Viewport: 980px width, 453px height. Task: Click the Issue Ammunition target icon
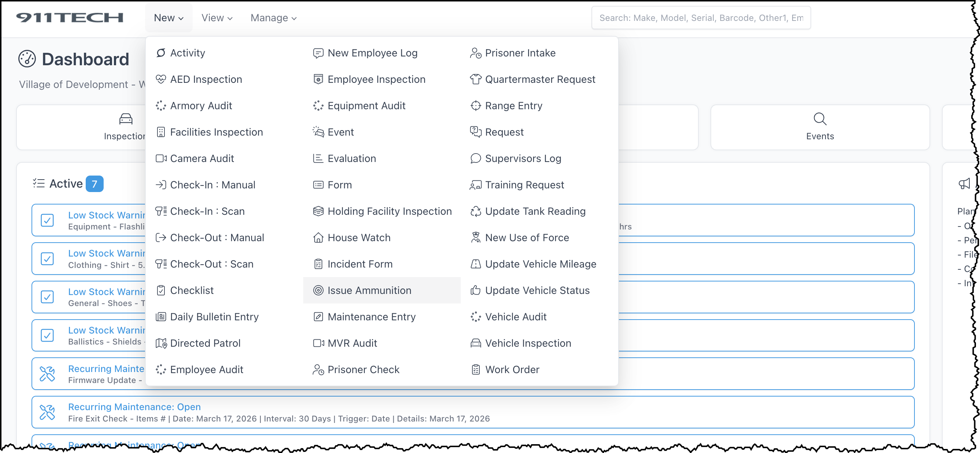tap(318, 290)
